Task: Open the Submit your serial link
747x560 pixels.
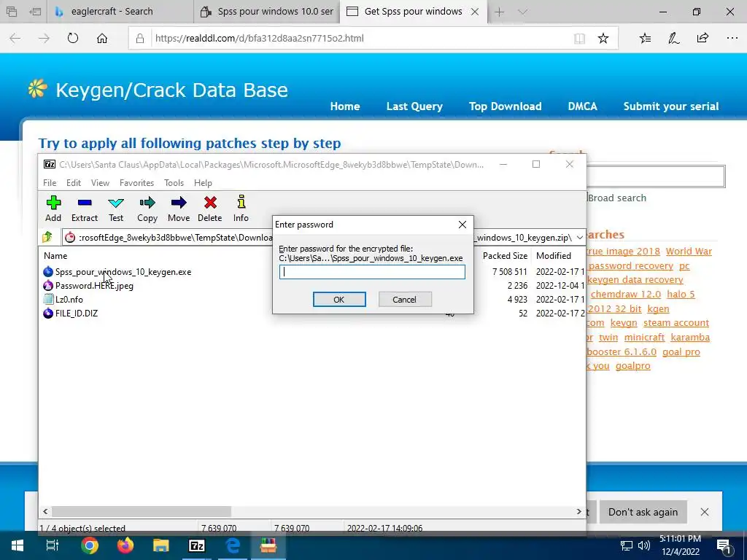Action: pos(671,106)
